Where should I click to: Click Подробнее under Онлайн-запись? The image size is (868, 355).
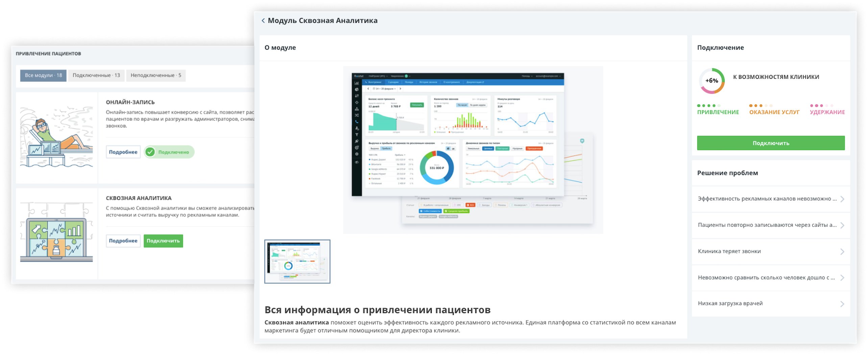pos(123,152)
